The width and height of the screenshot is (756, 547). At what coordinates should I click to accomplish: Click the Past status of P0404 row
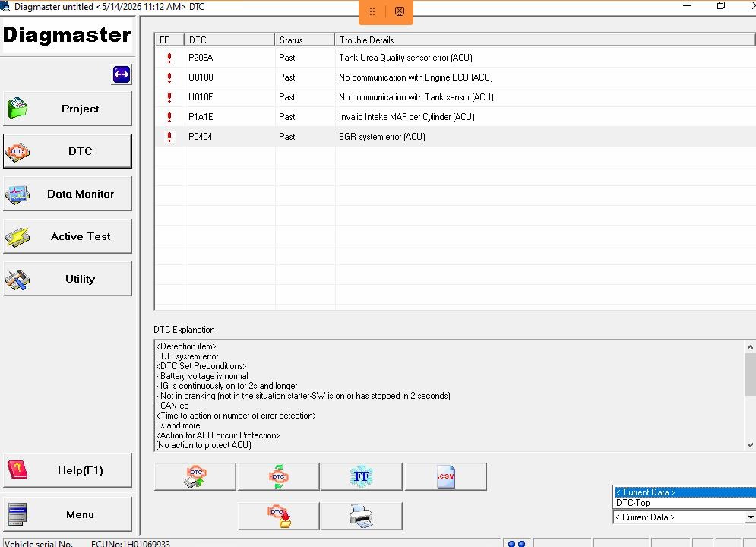coord(287,137)
